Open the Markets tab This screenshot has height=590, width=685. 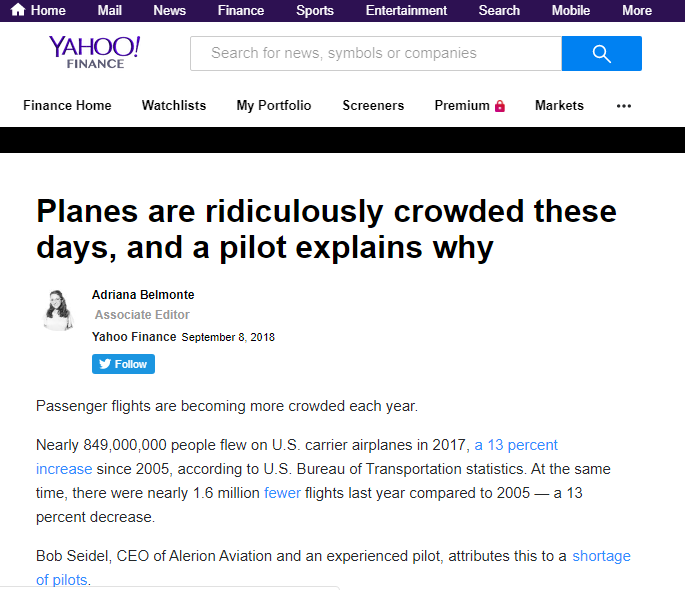559,105
